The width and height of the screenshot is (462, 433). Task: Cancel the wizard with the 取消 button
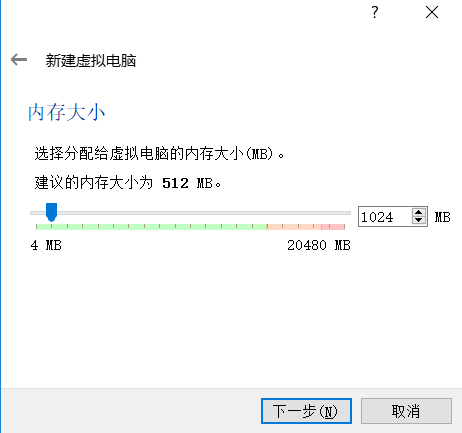point(406,411)
